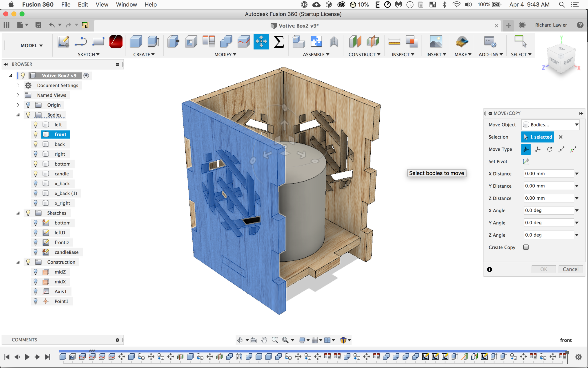The height and width of the screenshot is (368, 588).
Task: Open the Edit menu
Action: tap(83, 4)
